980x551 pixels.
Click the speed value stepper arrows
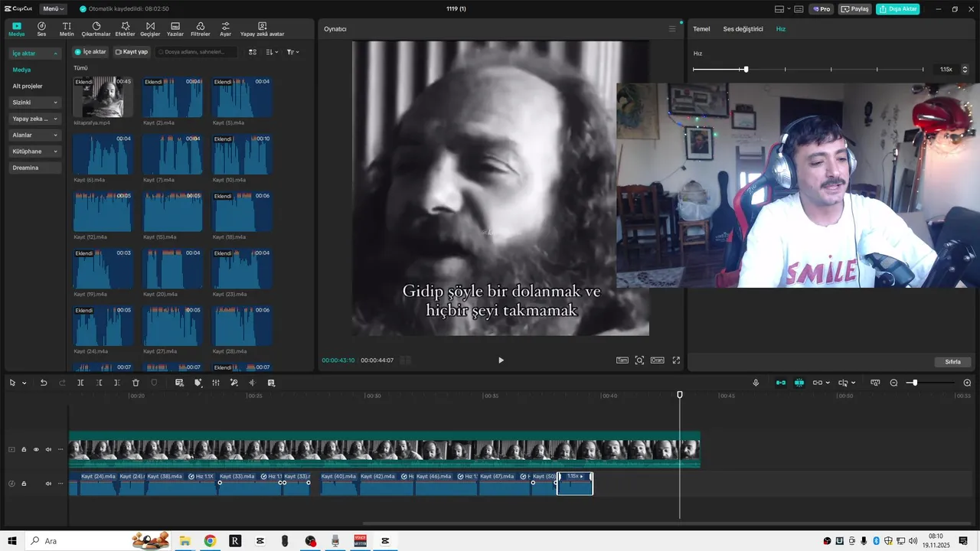[965, 70]
